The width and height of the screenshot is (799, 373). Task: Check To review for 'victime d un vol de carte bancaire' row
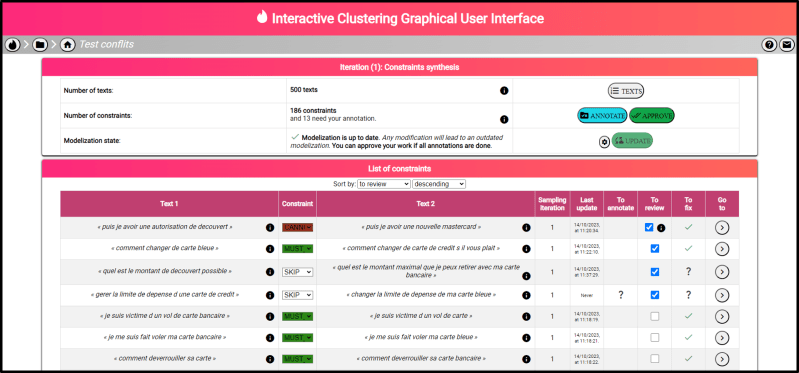[655, 316]
